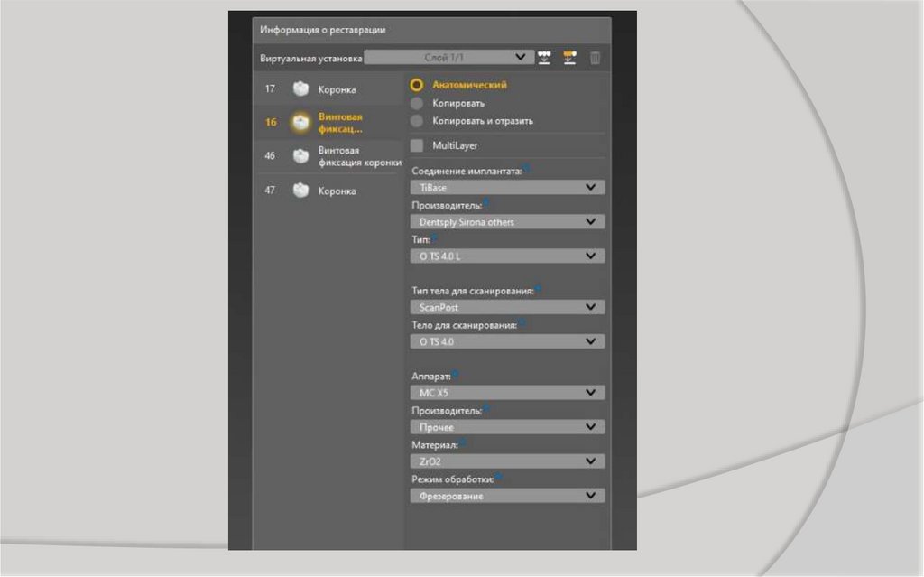Image resolution: width=924 pixels, height=577 pixels.
Task: Click the Тип тела для сканирования label
Action: (x=473, y=291)
